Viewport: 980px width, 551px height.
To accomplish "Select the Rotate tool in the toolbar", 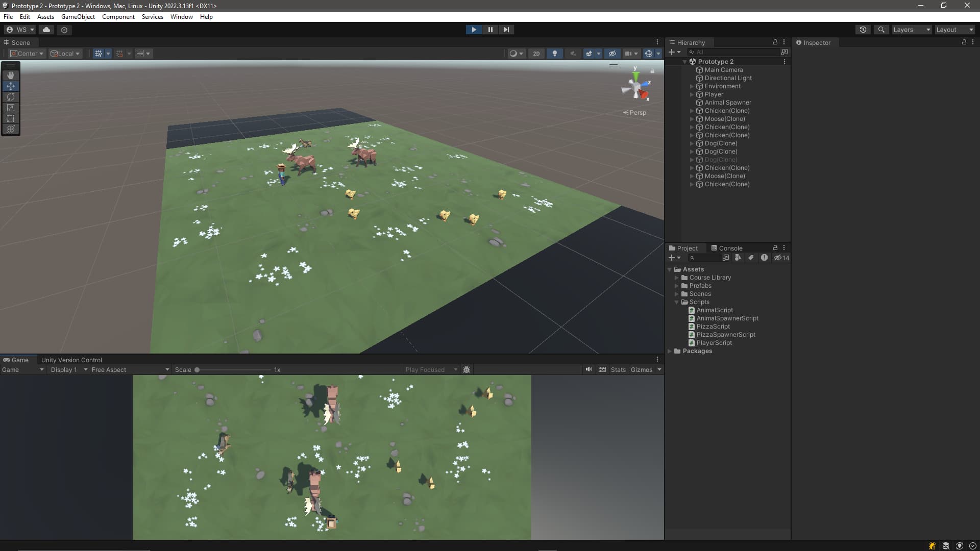I will [11, 97].
